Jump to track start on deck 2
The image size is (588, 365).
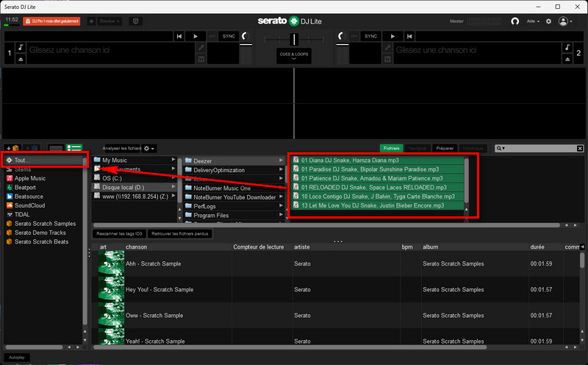[409, 36]
